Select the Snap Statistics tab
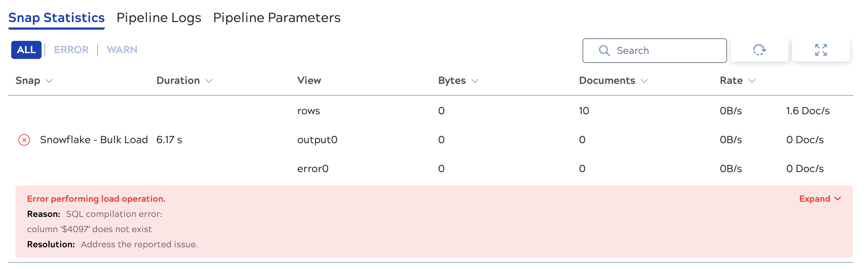868x269 pixels. pyautogui.click(x=56, y=17)
